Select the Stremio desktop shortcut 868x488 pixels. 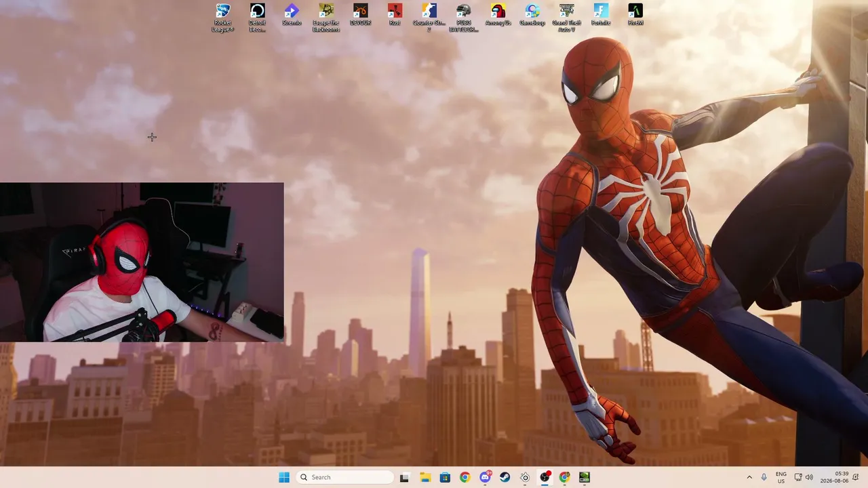pos(292,15)
